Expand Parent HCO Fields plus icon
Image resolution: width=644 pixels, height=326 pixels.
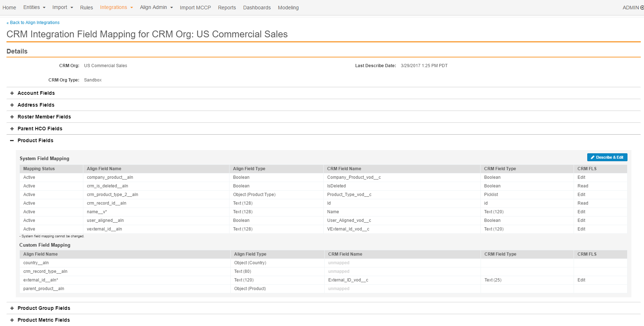12,129
